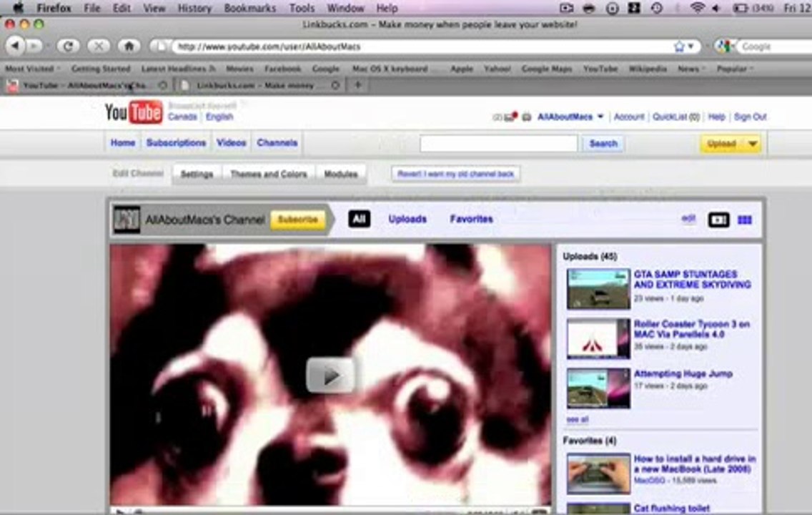The height and width of the screenshot is (515, 812).
Task: Open GTA SAMP Stuntages video thumbnail
Action: point(598,288)
